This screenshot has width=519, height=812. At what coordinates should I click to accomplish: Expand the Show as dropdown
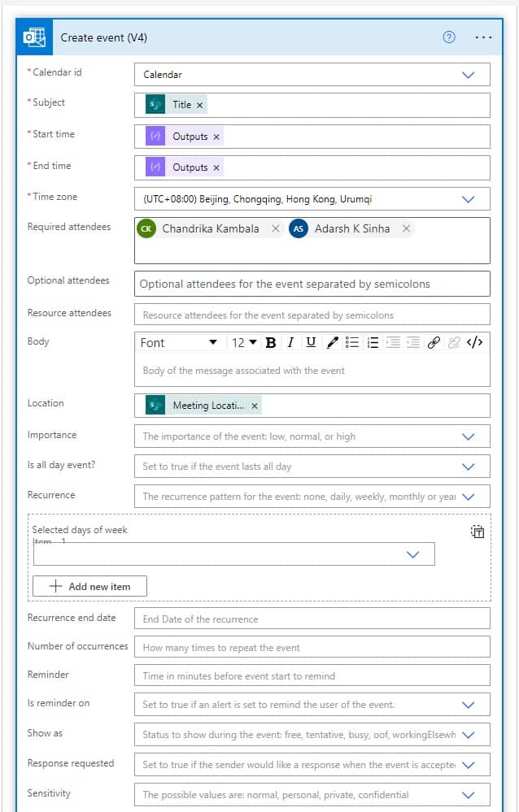click(x=469, y=735)
